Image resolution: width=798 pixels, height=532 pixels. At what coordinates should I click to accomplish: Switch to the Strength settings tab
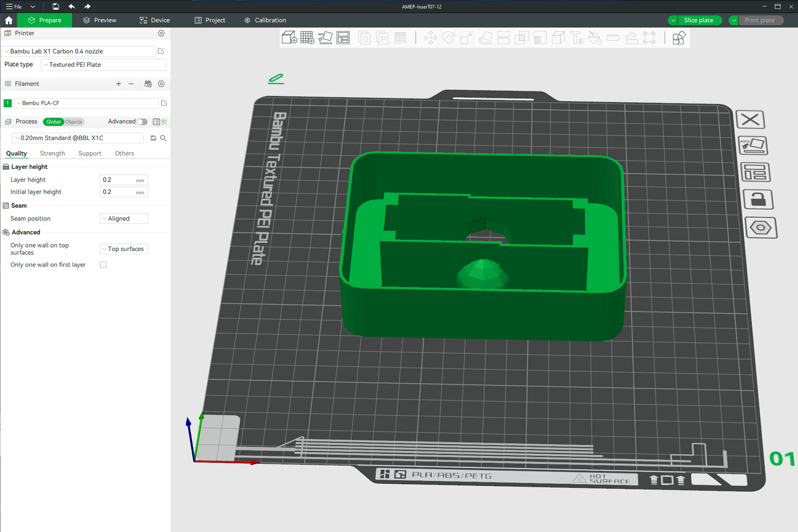pyautogui.click(x=52, y=153)
